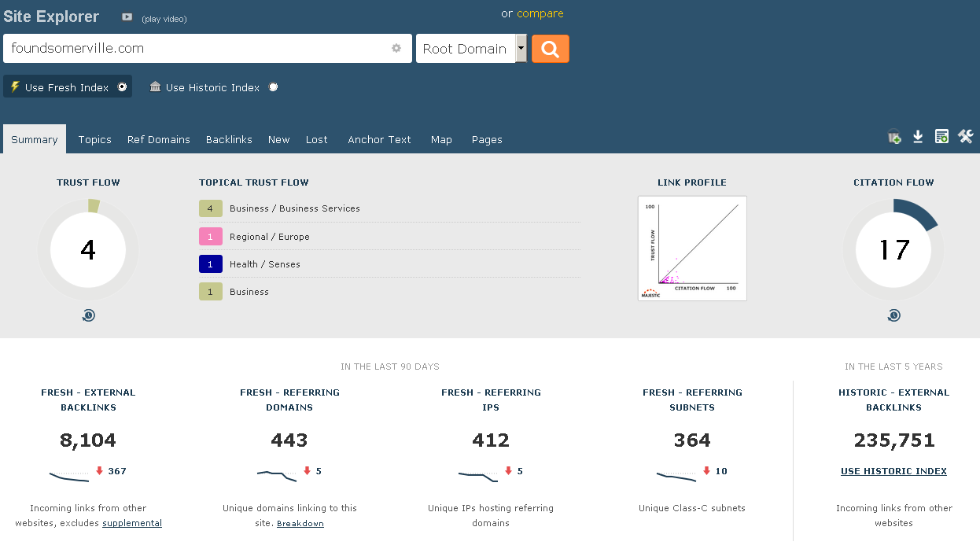This screenshot has width=980, height=560.
Task: Click the create report icon
Action: (941, 137)
